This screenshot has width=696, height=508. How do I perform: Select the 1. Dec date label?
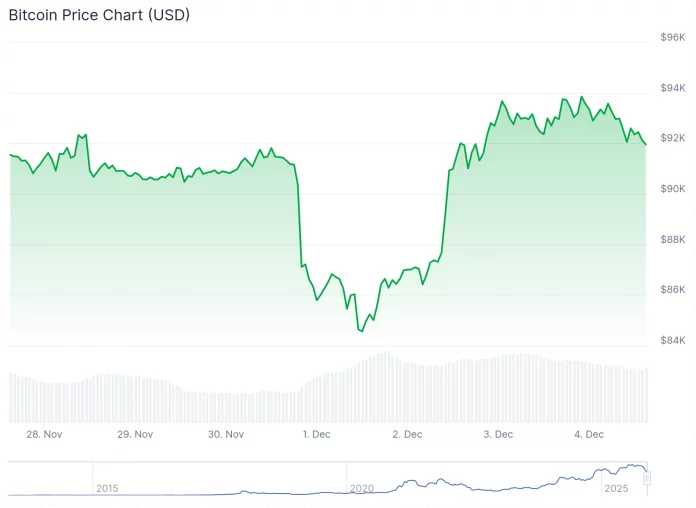pyautogui.click(x=317, y=434)
